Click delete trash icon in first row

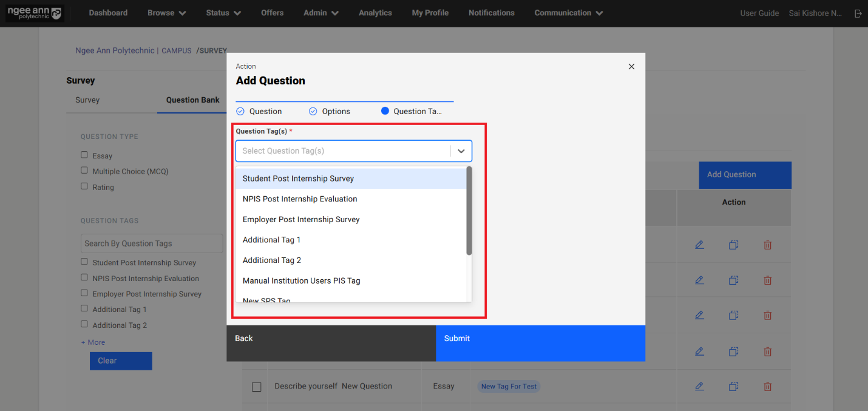click(x=767, y=245)
